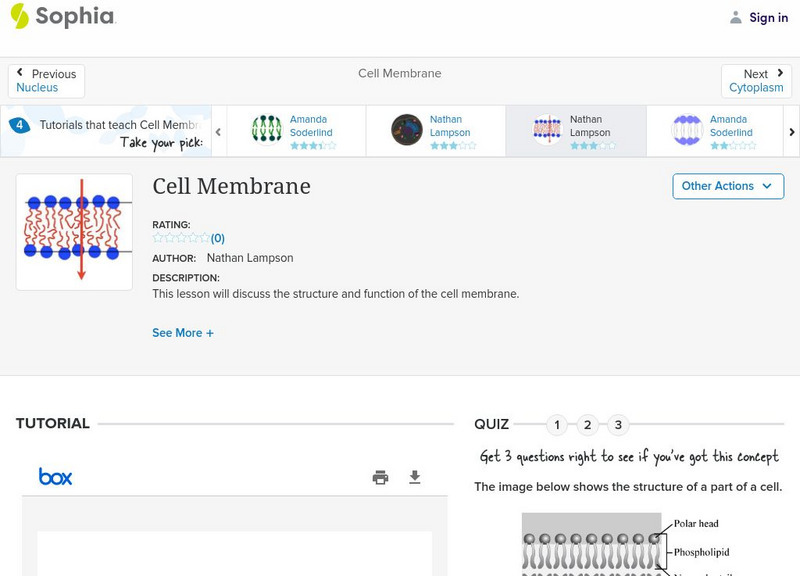Click the download icon in Box viewer

pyautogui.click(x=415, y=477)
